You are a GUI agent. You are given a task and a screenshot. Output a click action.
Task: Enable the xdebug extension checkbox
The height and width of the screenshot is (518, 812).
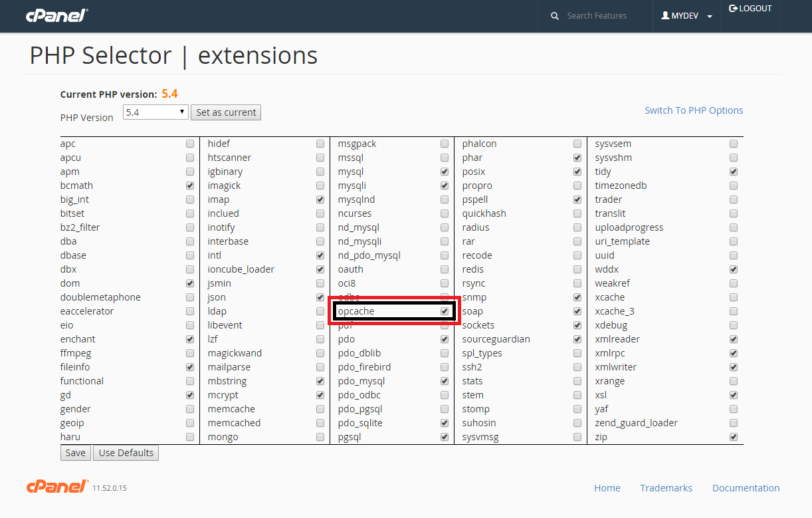point(734,325)
